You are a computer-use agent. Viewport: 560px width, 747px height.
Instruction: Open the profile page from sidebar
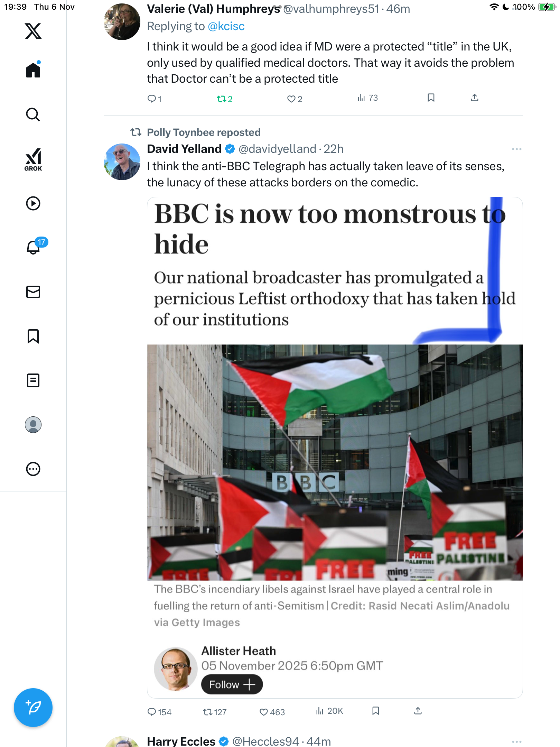pos(33,425)
